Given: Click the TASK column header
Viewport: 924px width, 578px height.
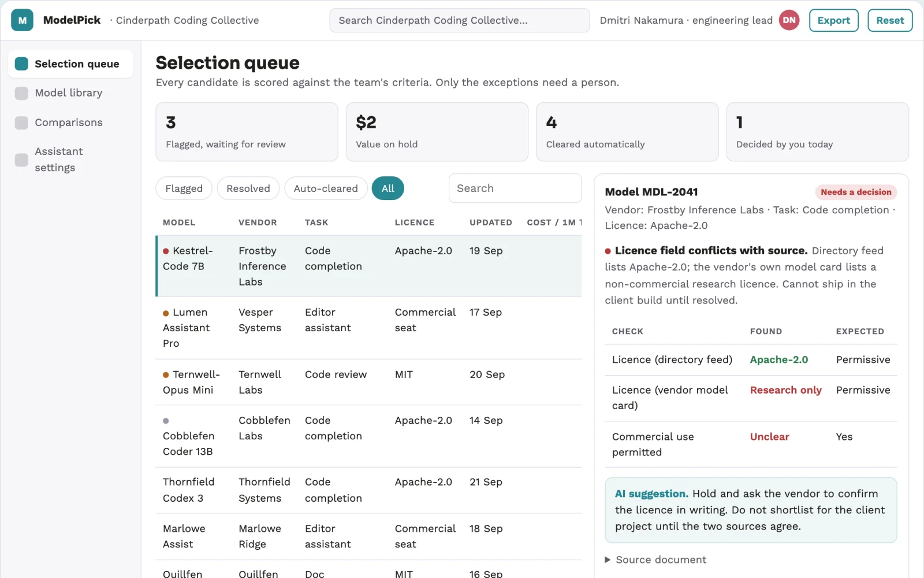Looking at the screenshot, I should pos(316,223).
